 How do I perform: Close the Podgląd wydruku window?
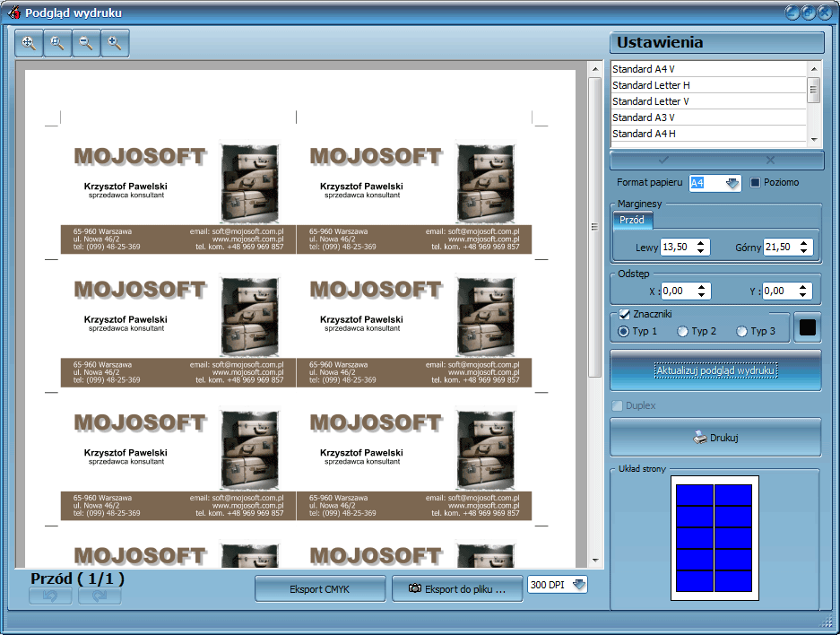pyautogui.click(x=825, y=13)
